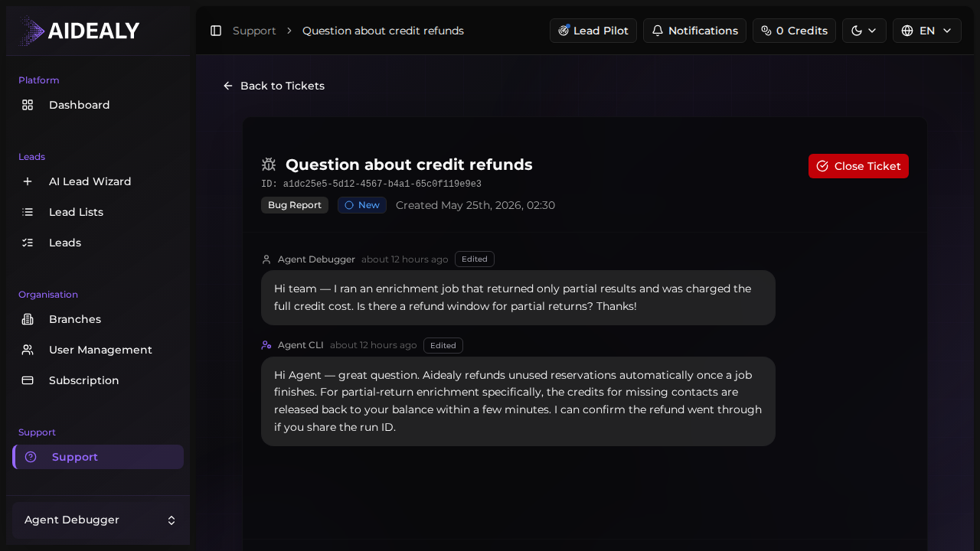This screenshot has width=980, height=551.
Task: Click the Aidealy logo
Action: [x=80, y=31]
